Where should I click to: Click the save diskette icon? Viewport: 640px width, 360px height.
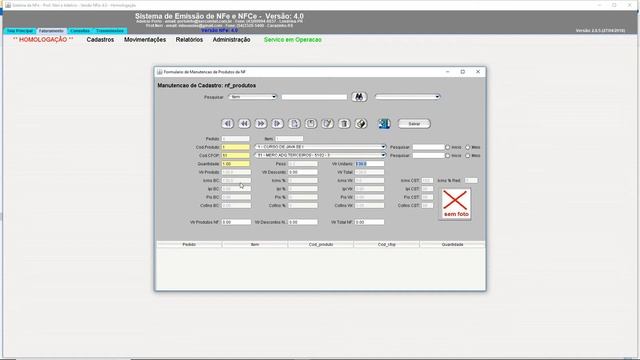[311, 124]
